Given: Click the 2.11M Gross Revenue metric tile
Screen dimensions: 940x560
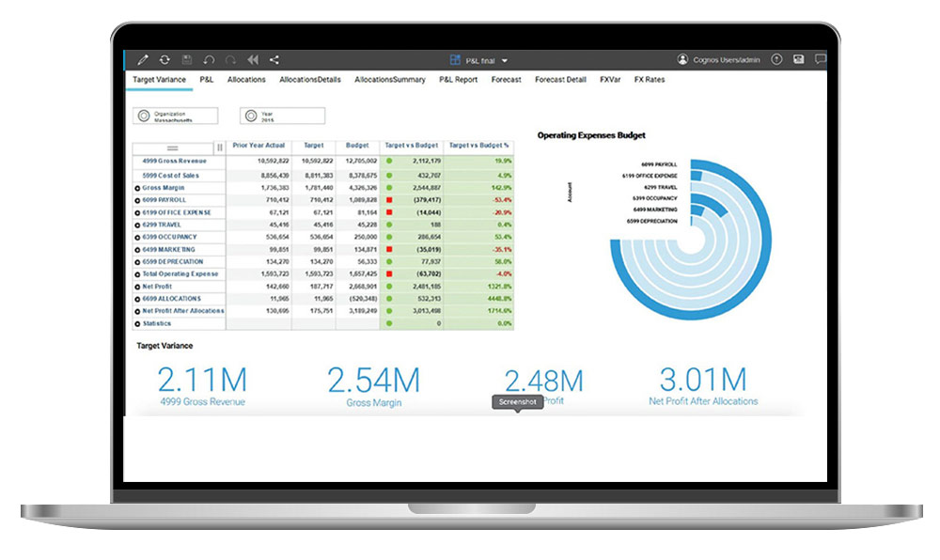Looking at the screenshot, I should point(203,387).
